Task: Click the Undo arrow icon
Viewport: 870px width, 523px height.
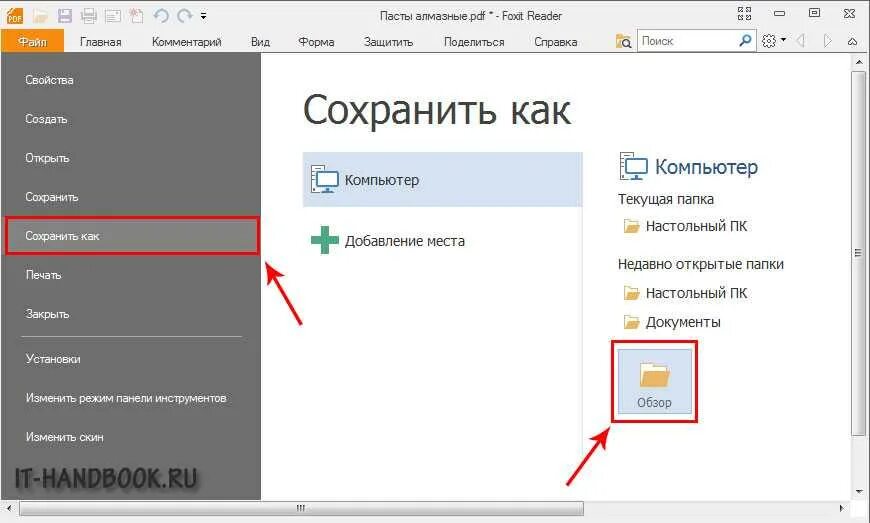Action: pos(161,16)
